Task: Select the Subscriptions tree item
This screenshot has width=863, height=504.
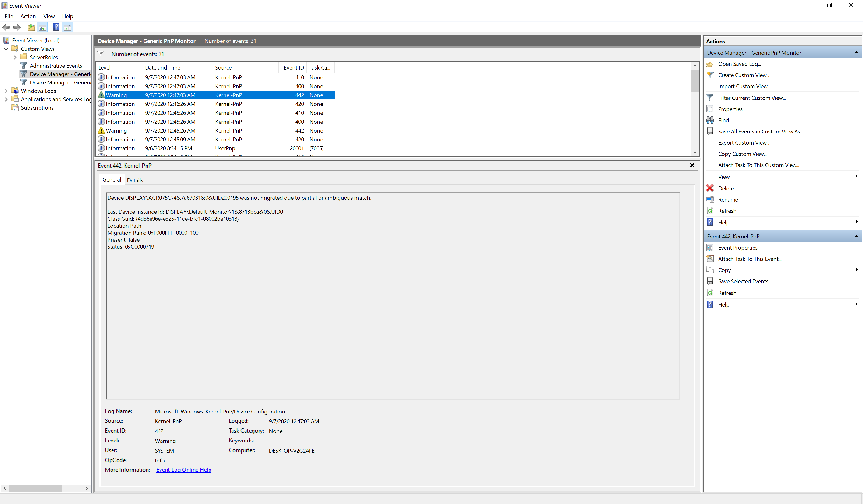Action: pyautogui.click(x=37, y=108)
